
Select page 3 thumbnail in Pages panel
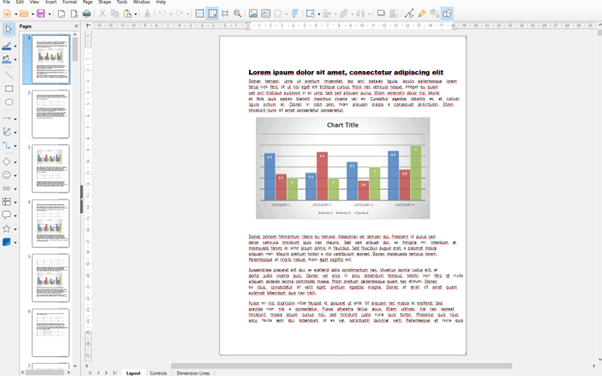[x=51, y=168]
